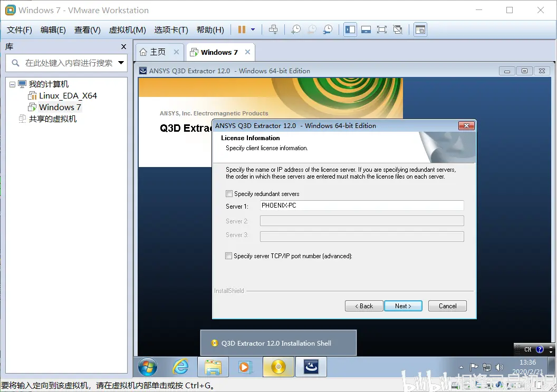557x392 pixels.
Task: Enter full screen mode for the VM
Action: (x=382, y=29)
